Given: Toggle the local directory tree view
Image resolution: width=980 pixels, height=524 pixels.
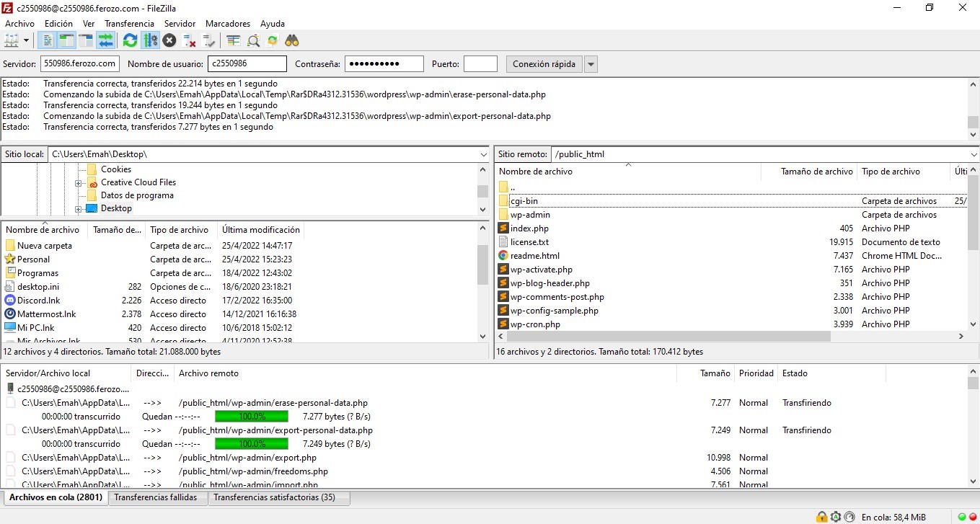Looking at the screenshot, I should point(67,40).
